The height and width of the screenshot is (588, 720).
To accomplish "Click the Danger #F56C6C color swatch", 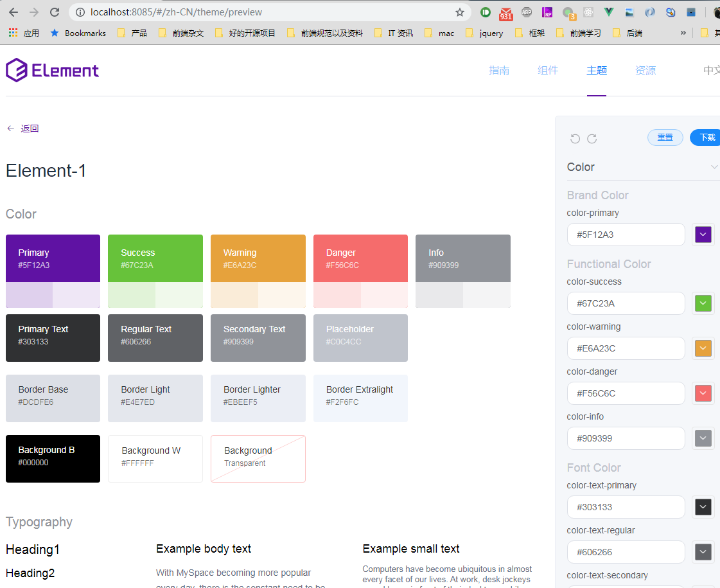I will [x=360, y=258].
